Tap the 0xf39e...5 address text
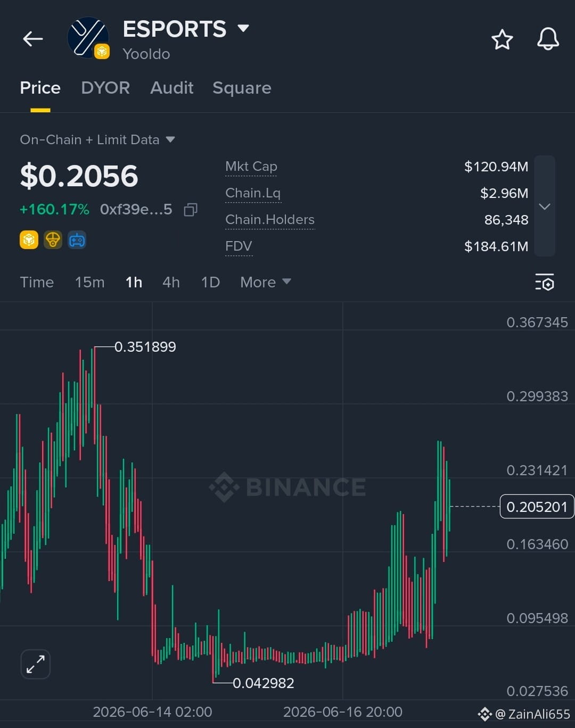This screenshot has width=575, height=728. coord(136,209)
